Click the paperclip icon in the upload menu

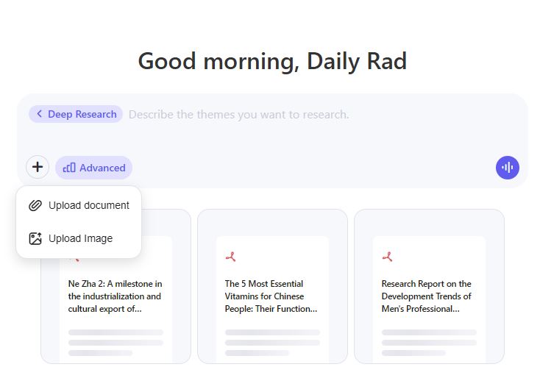[x=35, y=205]
